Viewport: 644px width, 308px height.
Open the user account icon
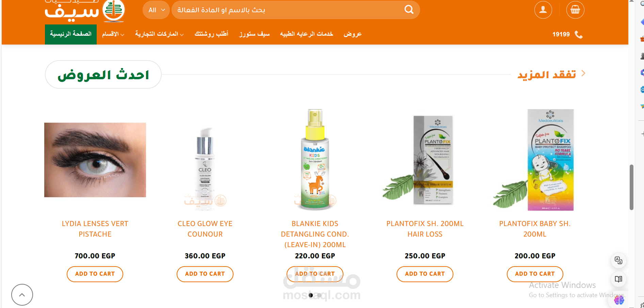543,10
